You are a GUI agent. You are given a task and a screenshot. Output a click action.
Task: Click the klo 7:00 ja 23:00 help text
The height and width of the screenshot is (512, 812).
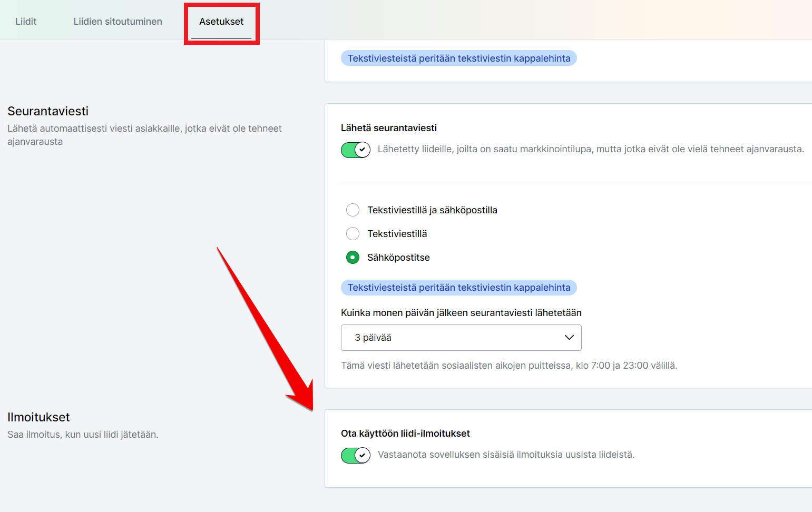[x=508, y=366]
